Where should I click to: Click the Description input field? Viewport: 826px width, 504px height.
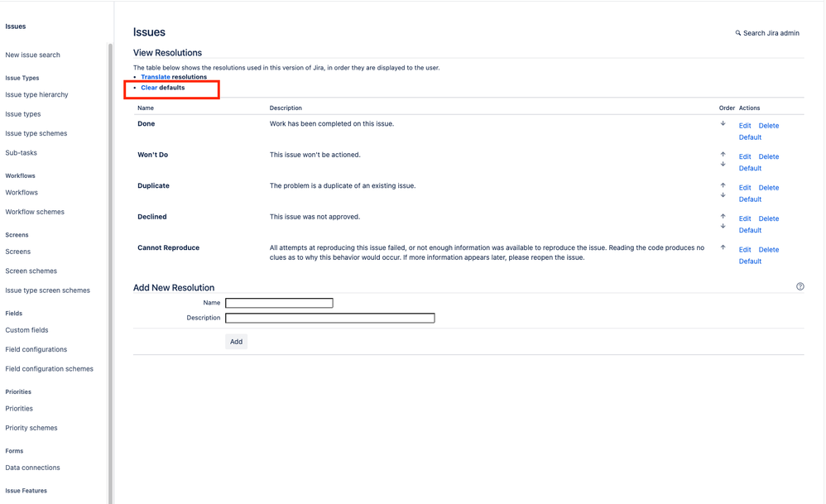[329, 317]
